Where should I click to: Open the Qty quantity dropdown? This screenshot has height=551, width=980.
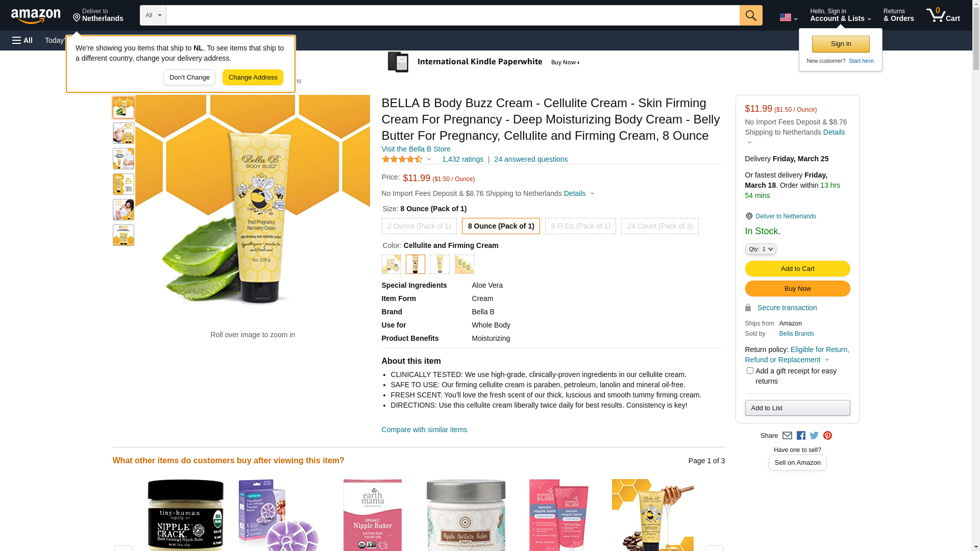[761, 249]
